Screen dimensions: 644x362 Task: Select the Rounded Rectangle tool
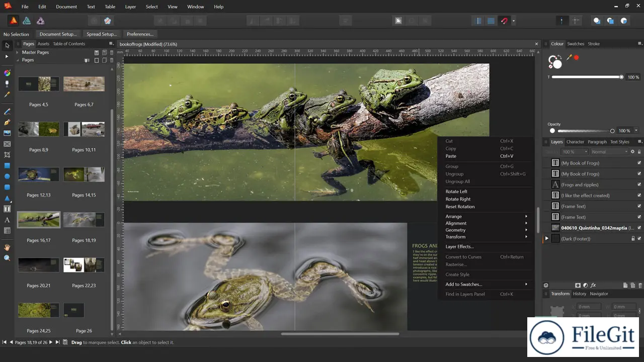click(x=7, y=187)
